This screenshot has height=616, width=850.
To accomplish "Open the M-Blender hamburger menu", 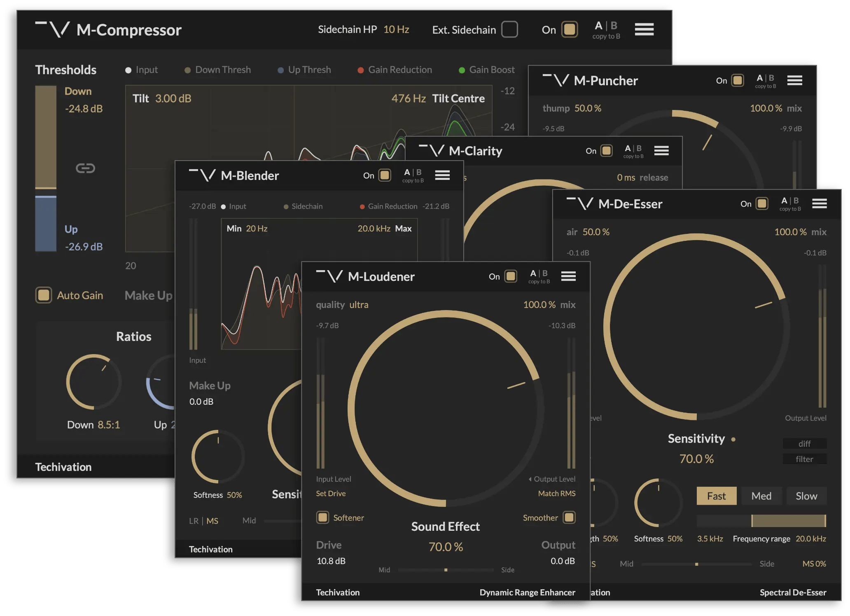I will (x=442, y=175).
